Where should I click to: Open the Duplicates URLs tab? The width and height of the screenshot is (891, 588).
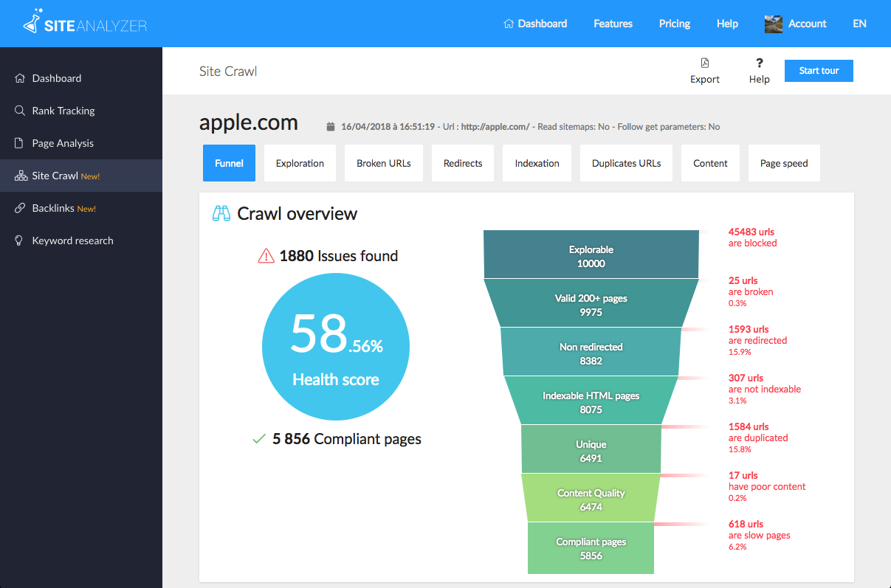pyautogui.click(x=626, y=163)
